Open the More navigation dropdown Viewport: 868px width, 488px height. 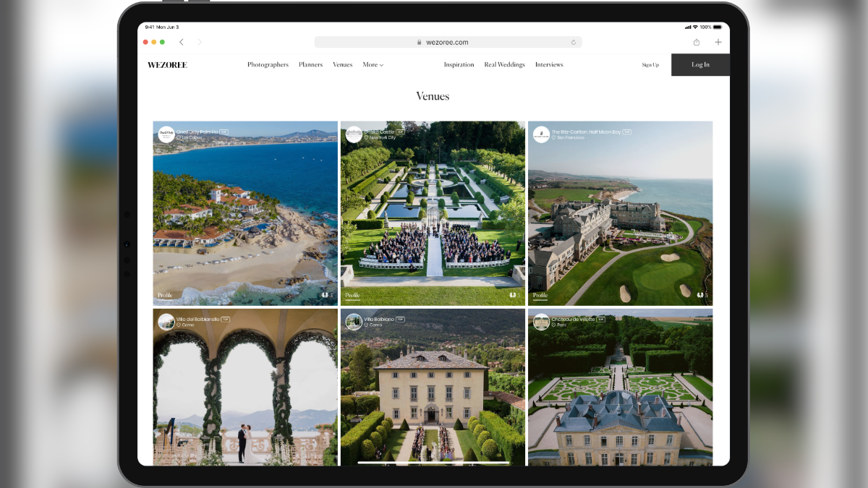coord(373,64)
